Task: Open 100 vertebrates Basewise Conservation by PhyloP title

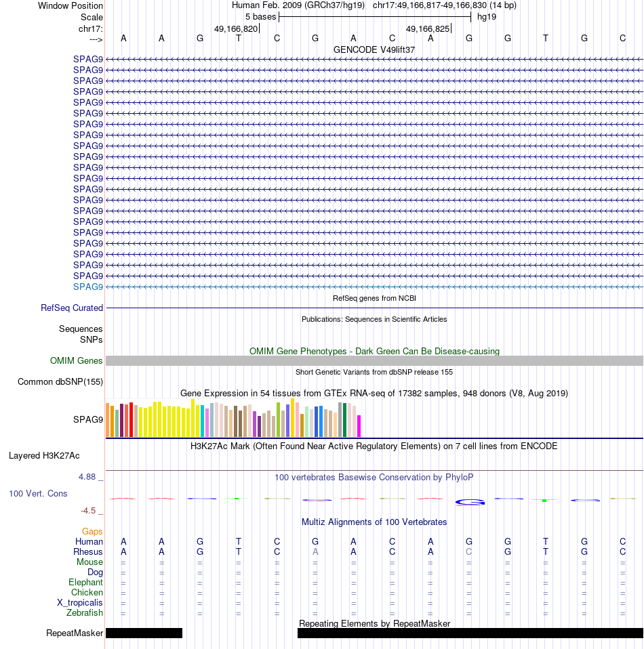Action: coord(374,477)
